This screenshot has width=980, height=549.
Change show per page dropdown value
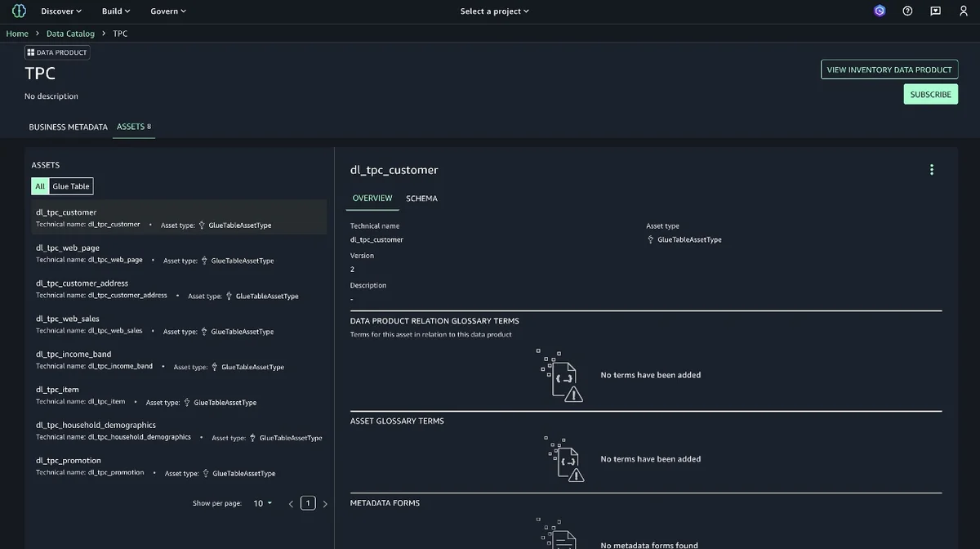[263, 503]
